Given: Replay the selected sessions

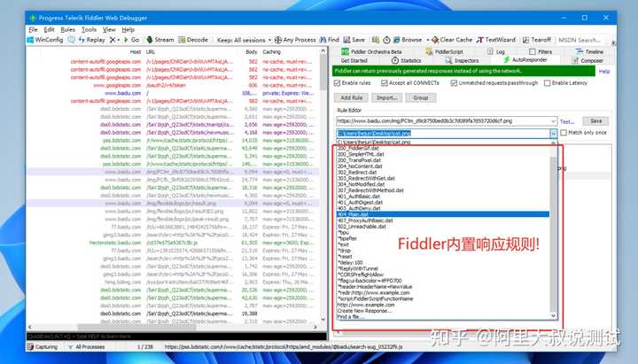Looking at the screenshot, I should click(x=92, y=40).
